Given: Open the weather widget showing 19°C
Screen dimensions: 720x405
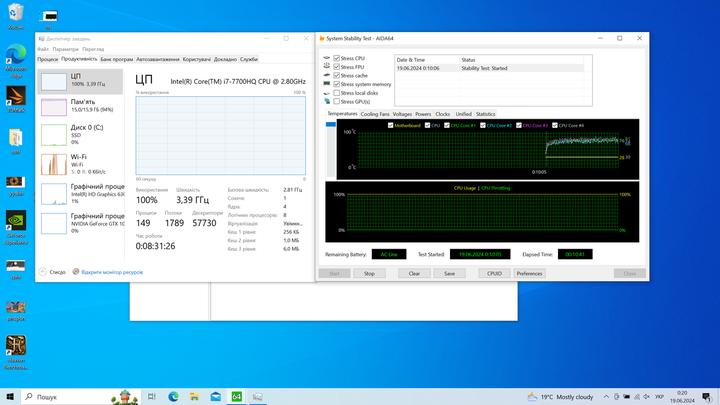Looking at the screenshot, I should click(560, 397).
